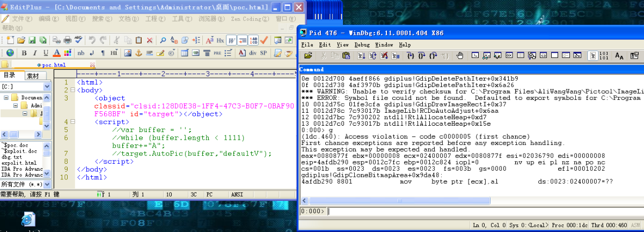Click the anchor icon in HTML toolbar
Viewport: 644px width, 232px height.
tap(138, 53)
